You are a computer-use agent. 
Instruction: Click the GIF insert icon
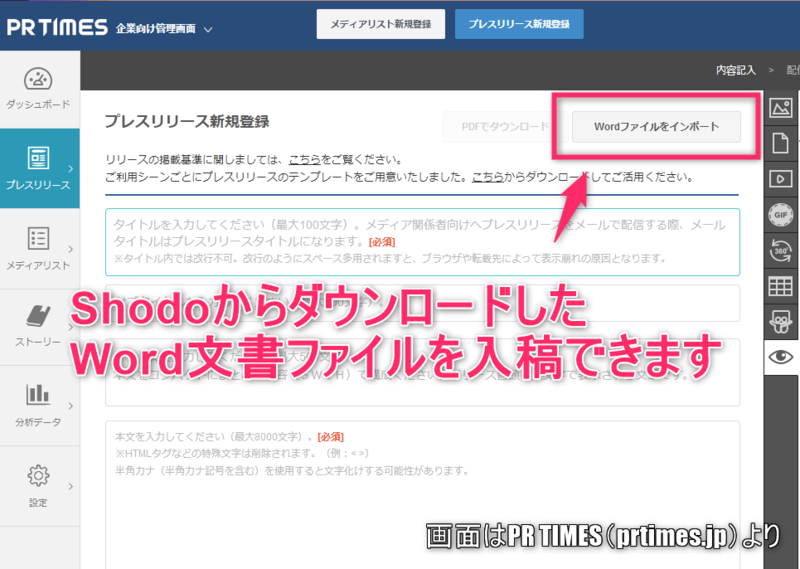[x=781, y=215]
